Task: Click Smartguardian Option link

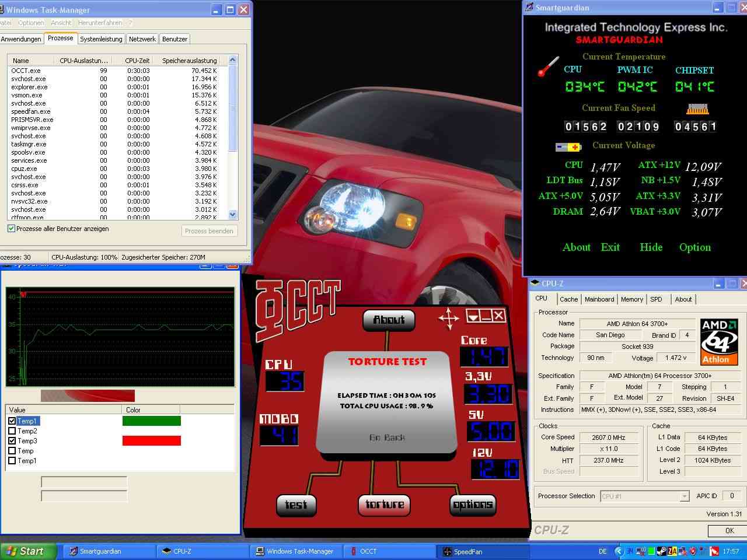Action: [695, 247]
